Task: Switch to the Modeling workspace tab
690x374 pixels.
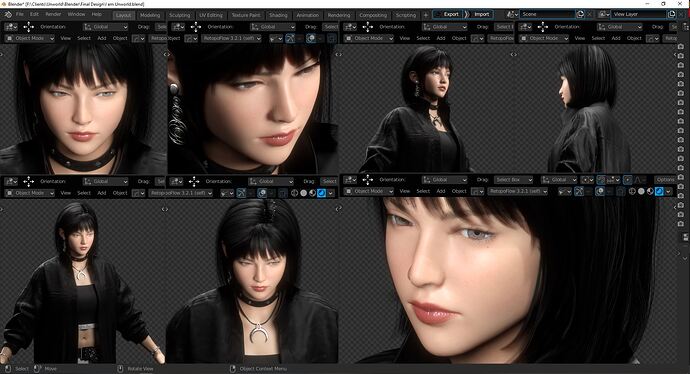Action: tap(150, 15)
